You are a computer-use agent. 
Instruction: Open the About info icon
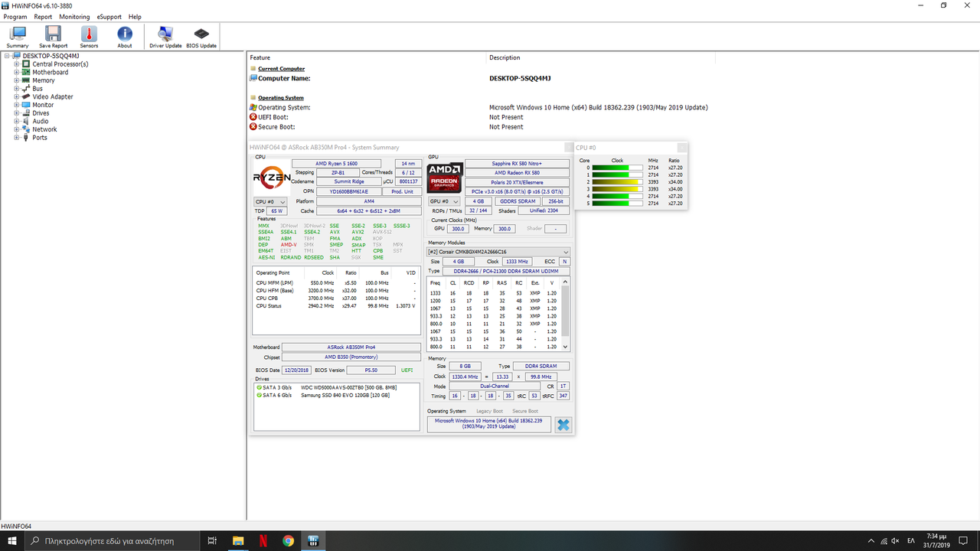tap(125, 37)
